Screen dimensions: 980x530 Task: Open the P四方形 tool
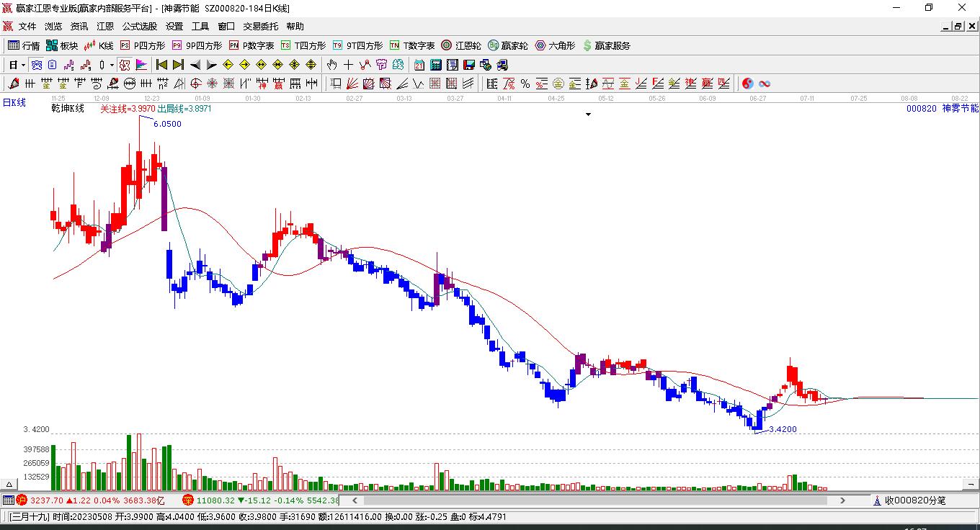(x=143, y=45)
